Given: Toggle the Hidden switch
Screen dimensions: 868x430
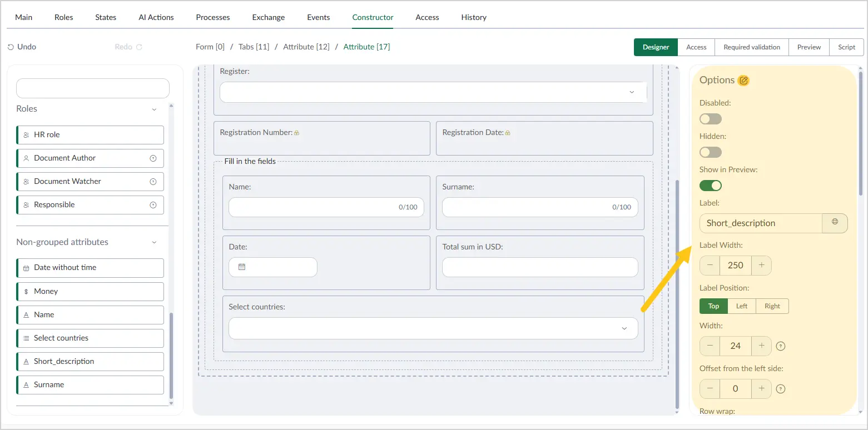Looking at the screenshot, I should 711,152.
